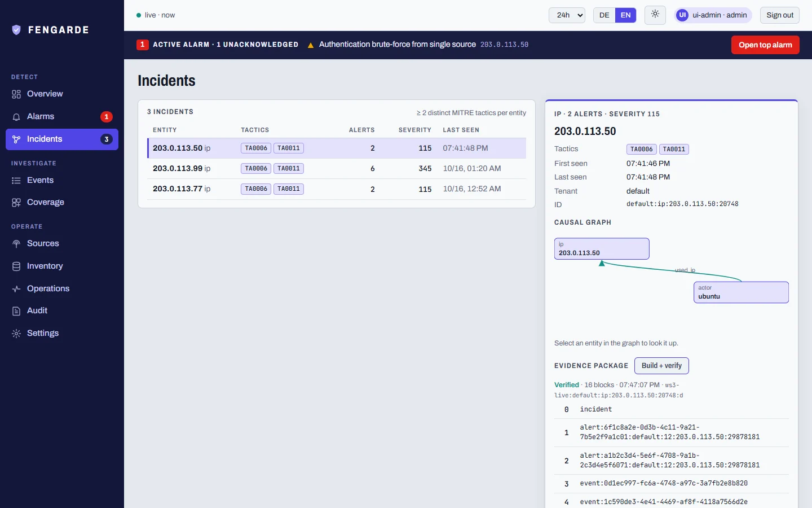Click the Fengarde shield logo icon
This screenshot has width=812, height=508.
16,30
